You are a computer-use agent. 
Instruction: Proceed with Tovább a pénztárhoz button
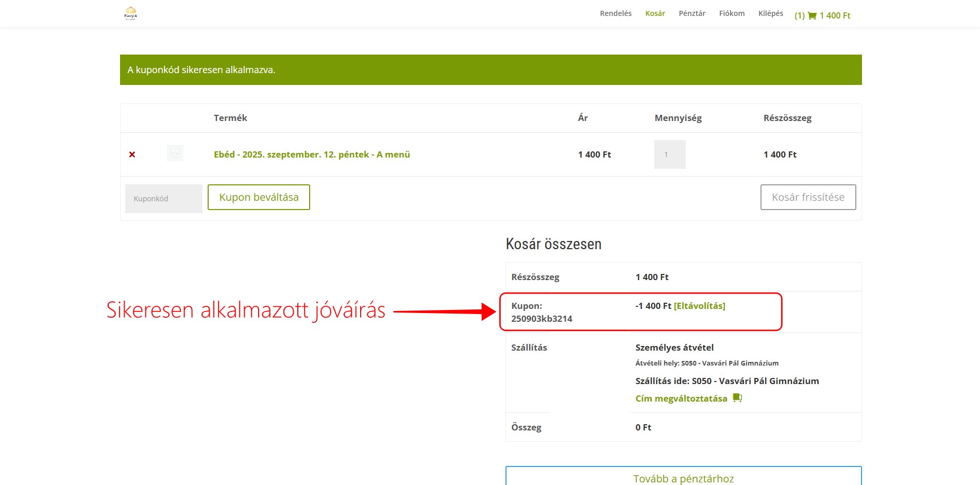point(683,477)
